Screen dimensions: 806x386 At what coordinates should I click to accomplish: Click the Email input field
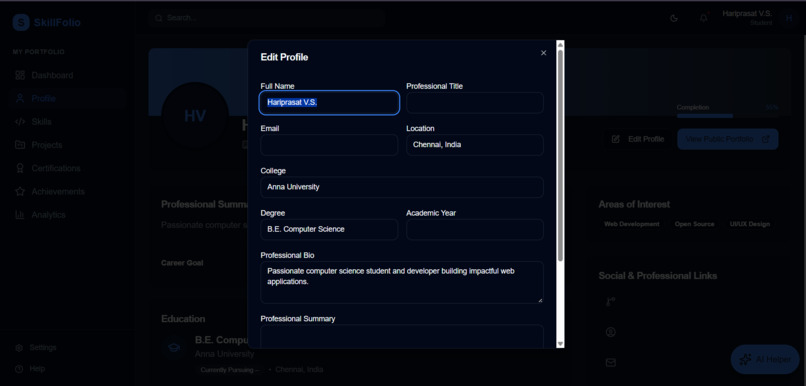(329, 145)
